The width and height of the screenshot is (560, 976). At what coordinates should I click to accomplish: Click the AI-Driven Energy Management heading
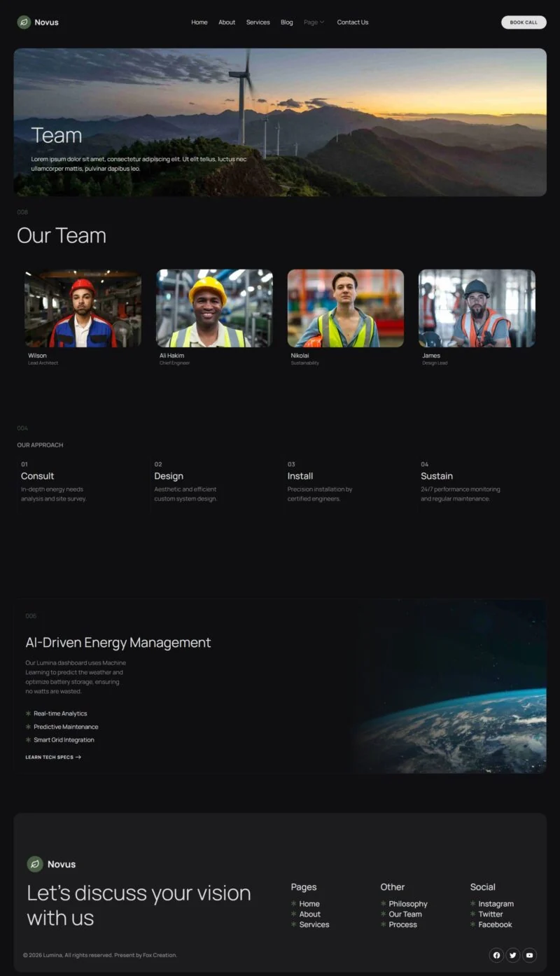pos(118,643)
